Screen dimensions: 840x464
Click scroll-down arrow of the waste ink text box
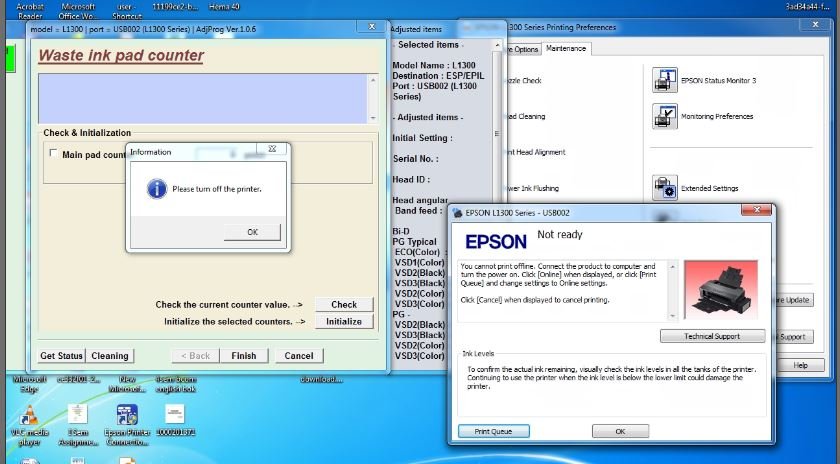pos(373,118)
